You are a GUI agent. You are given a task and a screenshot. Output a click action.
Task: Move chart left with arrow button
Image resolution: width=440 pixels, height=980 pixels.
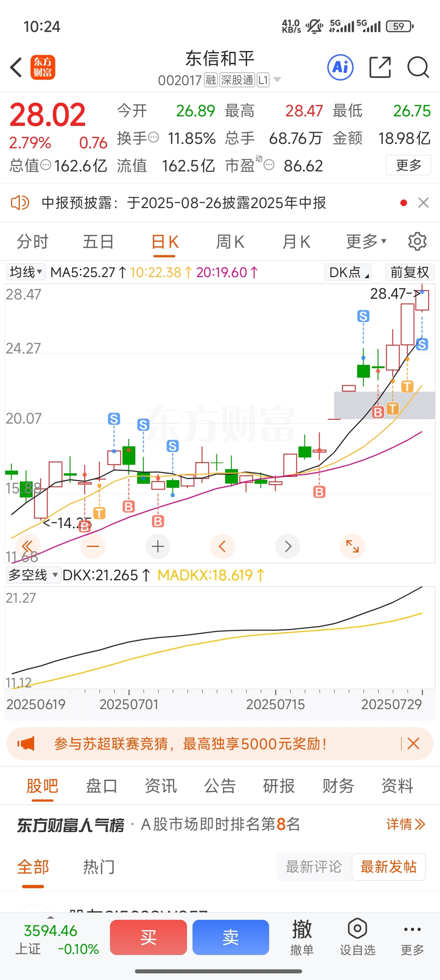[223, 547]
